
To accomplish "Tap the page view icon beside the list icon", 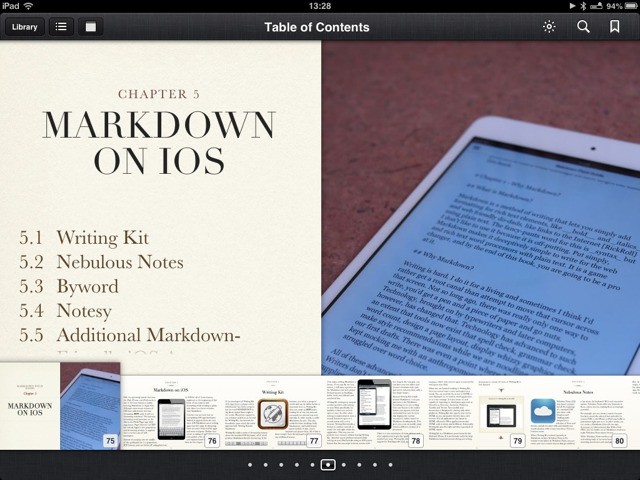I will [x=91, y=27].
